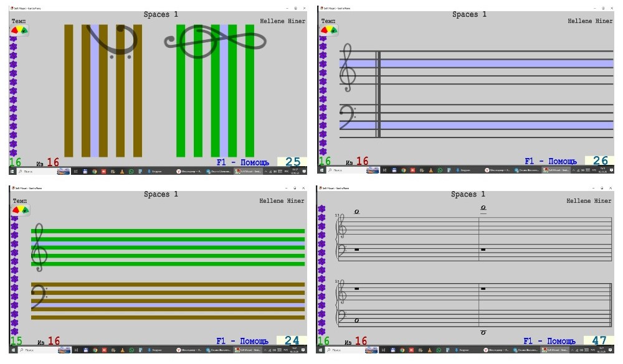Screen dimensions: 623x364
Task: Click whole note above second measure's top staff
Action: point(483,208)
